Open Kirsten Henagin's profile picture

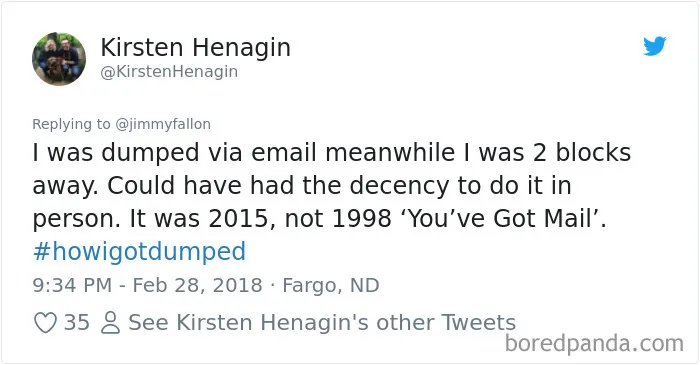point(59,58)
